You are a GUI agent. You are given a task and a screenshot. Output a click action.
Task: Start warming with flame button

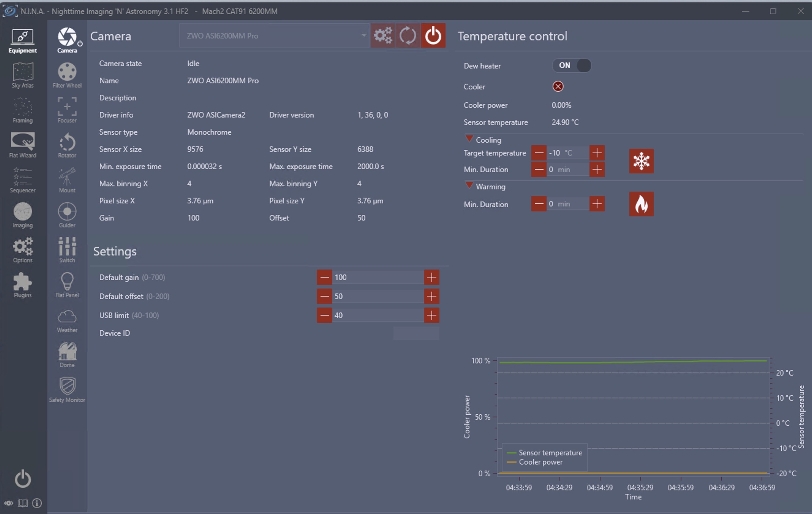[641, 204]
